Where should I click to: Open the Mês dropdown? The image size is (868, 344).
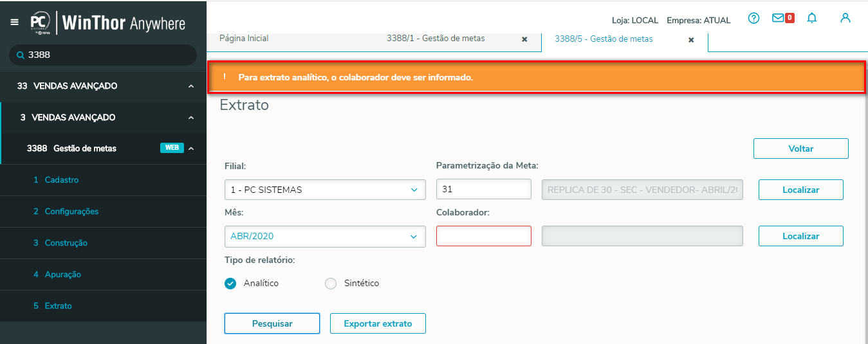(x=325, y=236)
